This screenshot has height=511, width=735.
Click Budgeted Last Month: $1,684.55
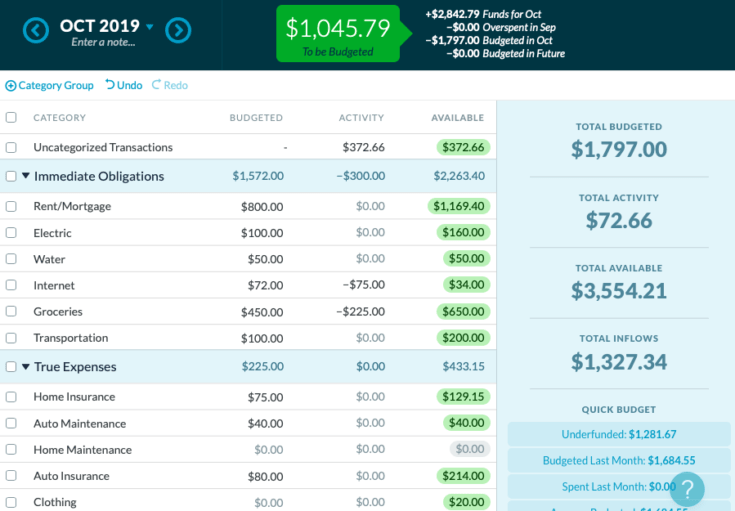pyautogui.click(x=619, y=460)
